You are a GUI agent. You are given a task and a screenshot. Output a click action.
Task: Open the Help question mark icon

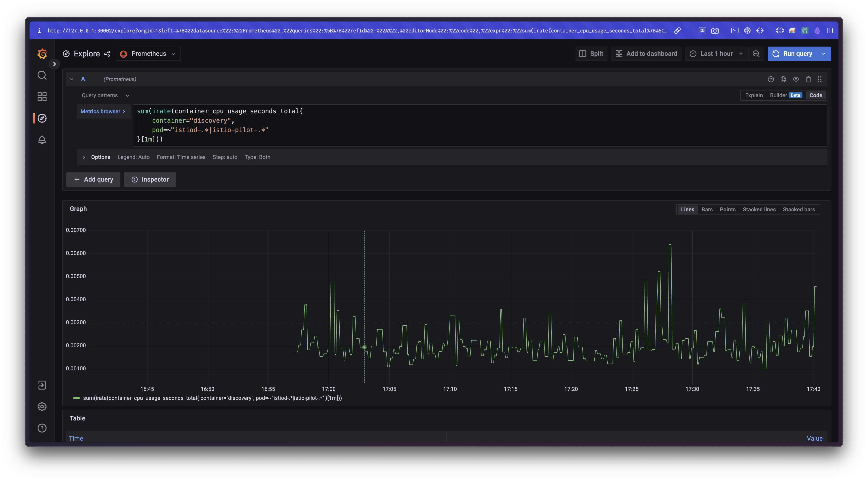[42, 428]
